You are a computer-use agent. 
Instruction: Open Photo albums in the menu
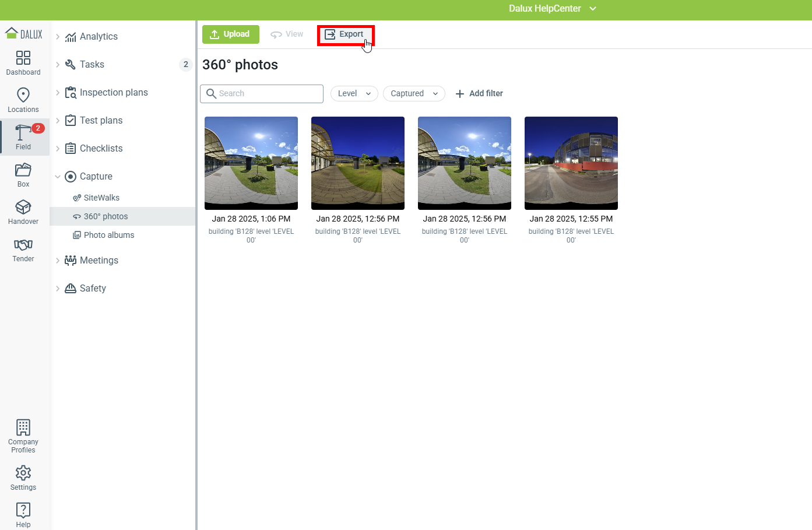(109, 235)
